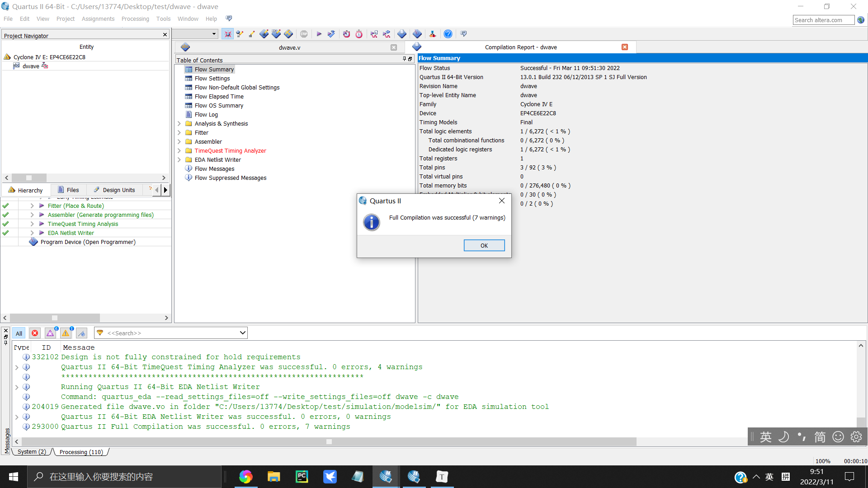Run RTL Simulation toolbar icon
Image resolution: width=868 pixels, height=488 pixels.
(374, 34)
